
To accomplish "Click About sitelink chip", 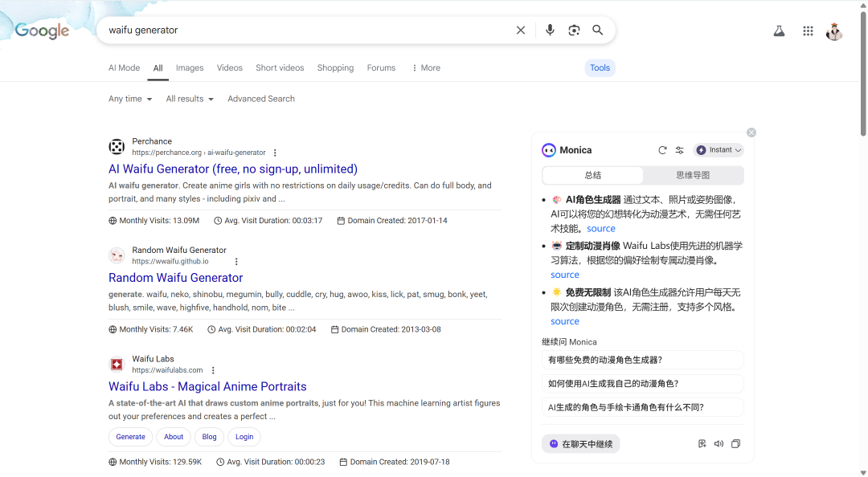I will click(174, 437).
